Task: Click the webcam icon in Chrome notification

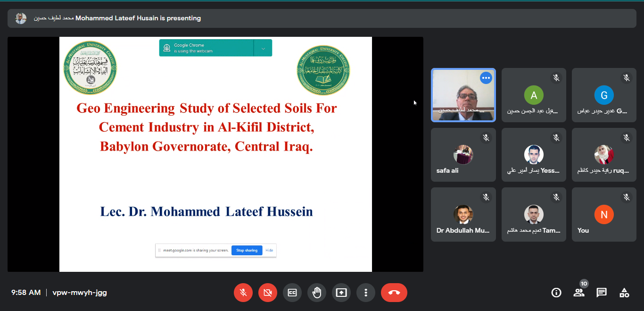Action: point(167,48)
